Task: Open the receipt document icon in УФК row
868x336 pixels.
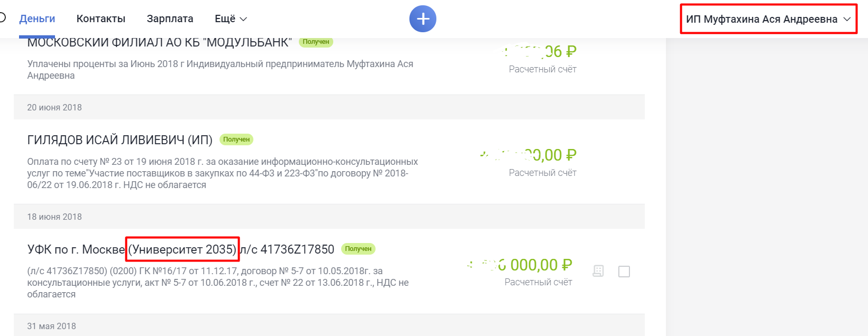Action: 598,271
